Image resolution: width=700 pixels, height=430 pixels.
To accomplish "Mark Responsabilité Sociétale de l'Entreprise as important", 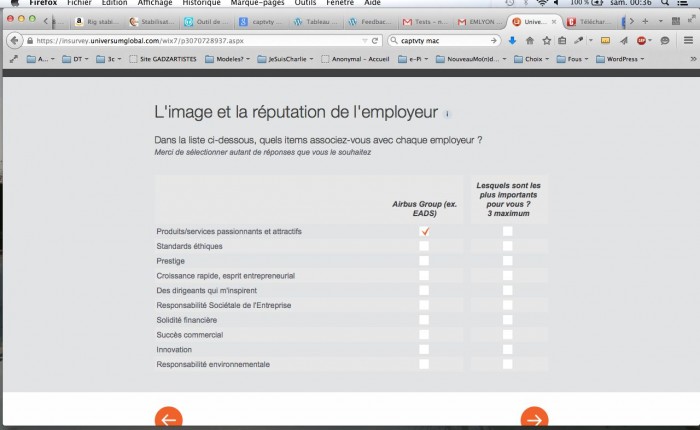I will [x=508, y=305].
